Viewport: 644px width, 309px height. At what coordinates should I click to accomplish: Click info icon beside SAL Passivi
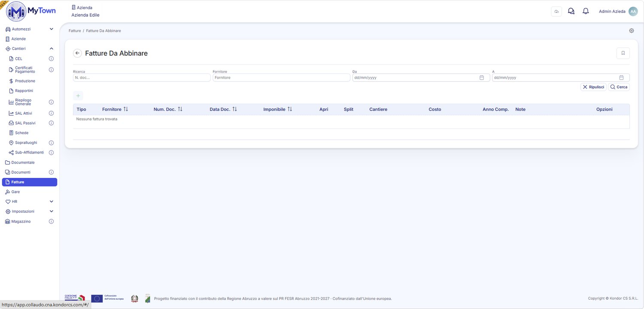tap(51, 123)
